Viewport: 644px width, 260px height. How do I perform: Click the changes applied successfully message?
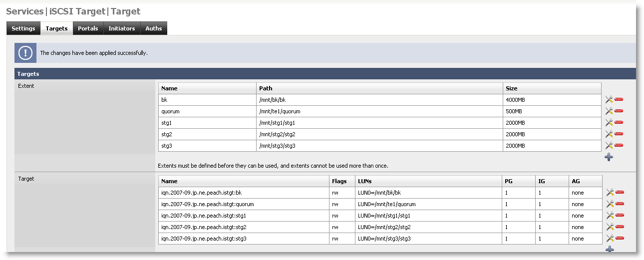click(94, 53)
